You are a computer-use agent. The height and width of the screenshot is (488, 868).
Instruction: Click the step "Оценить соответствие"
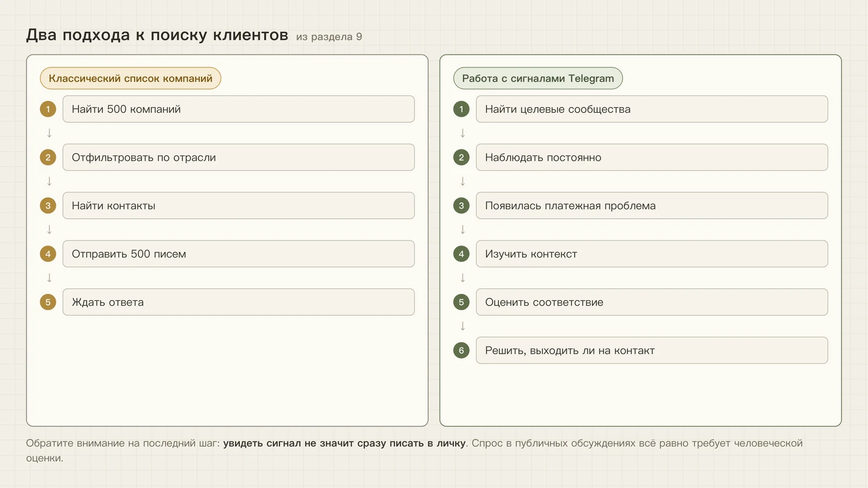pyautogui.click(x=652, y=302)
